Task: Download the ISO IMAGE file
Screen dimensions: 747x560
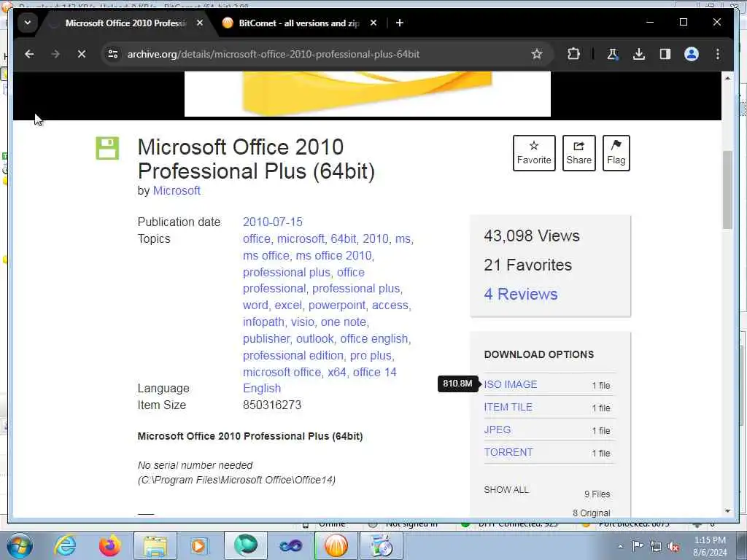Action: [x=510, y=384]
